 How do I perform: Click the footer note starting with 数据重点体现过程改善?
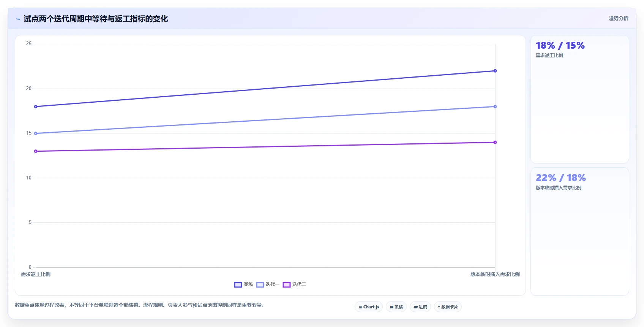(140, 305)
